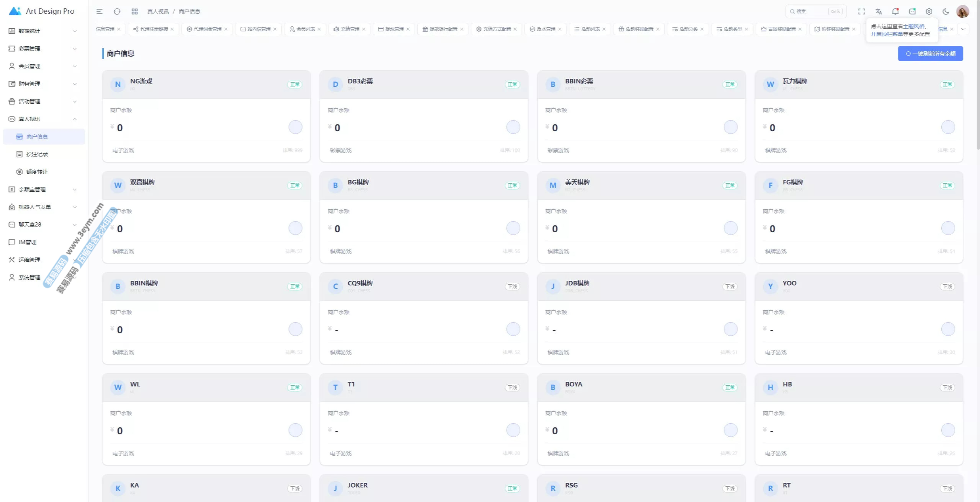The width and height of the screenshot is (980, 502).
Task: Click the page refresh icon in header
Action: pos(117,11)
